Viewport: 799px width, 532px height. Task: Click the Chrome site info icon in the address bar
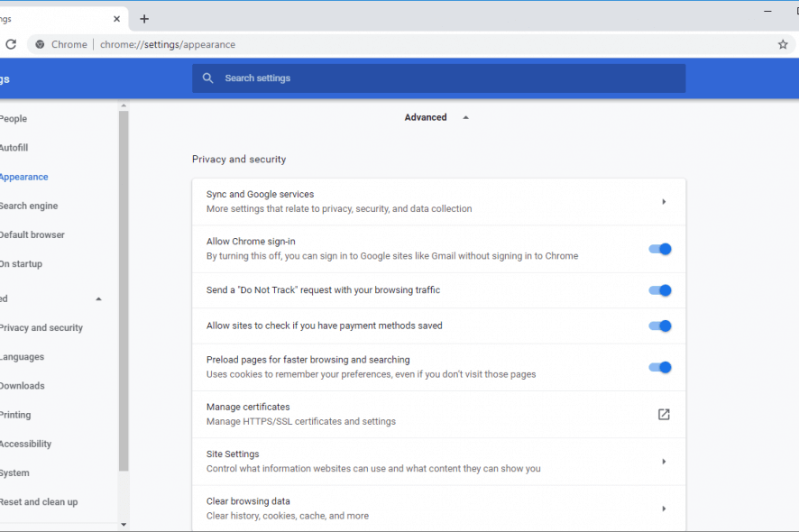pyautogui.click(x=40, y=44)
